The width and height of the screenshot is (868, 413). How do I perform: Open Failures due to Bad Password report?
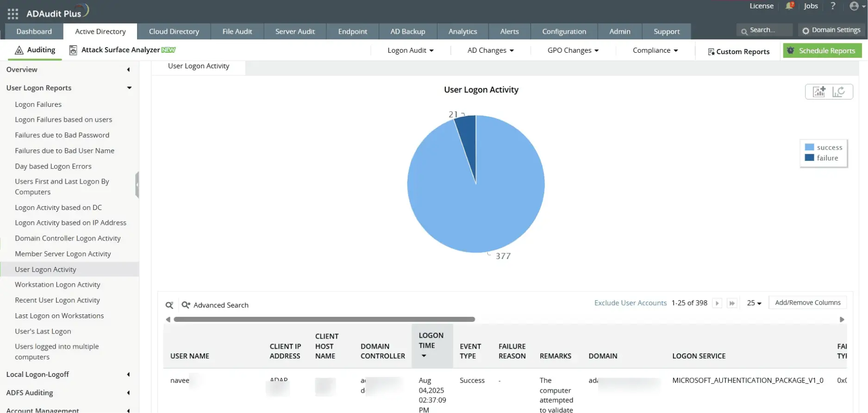[x=62, y=135]
